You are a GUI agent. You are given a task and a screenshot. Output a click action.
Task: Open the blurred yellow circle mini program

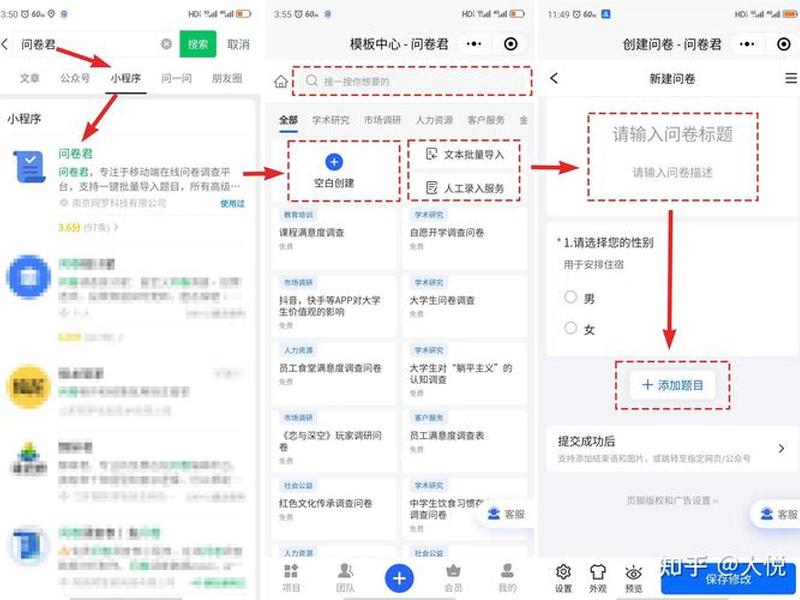[29, 387]
